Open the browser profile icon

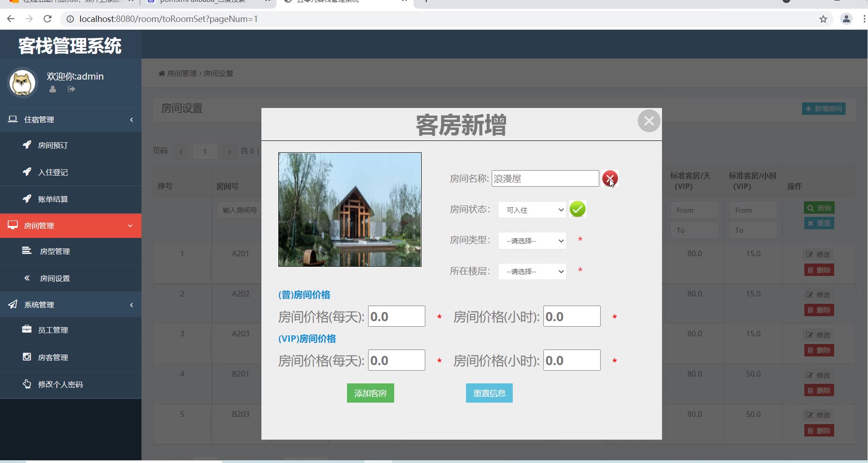pyautogui.click(x=846, y=19)
